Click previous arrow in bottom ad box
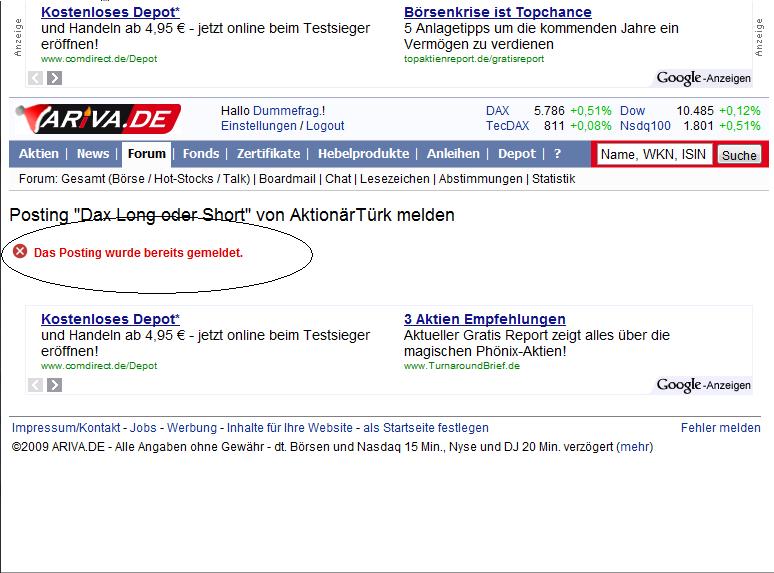The height and width of the screenshot is (573, 774). pyautogui.click(x=35, y=385)
